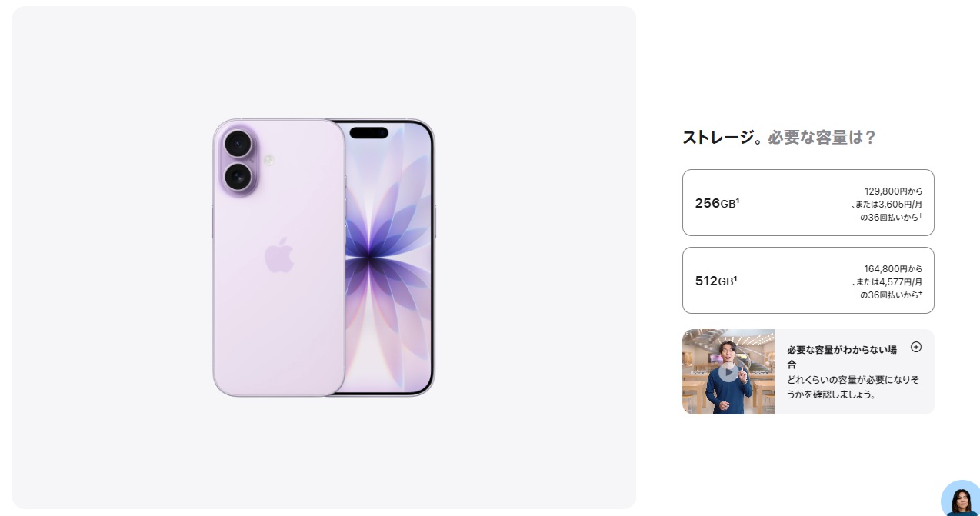Viewport: 980px width, 516px height.
Task: Click the man video thumbnail
Action: 728,372
